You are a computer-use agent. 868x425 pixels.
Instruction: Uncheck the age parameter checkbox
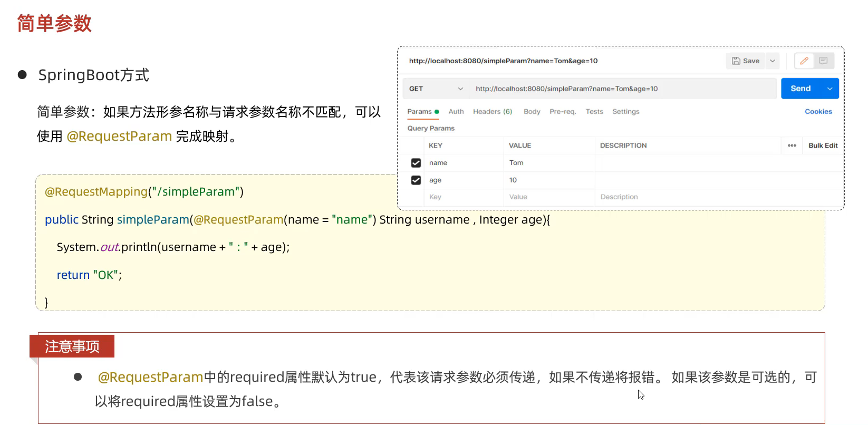coord(416,180)
